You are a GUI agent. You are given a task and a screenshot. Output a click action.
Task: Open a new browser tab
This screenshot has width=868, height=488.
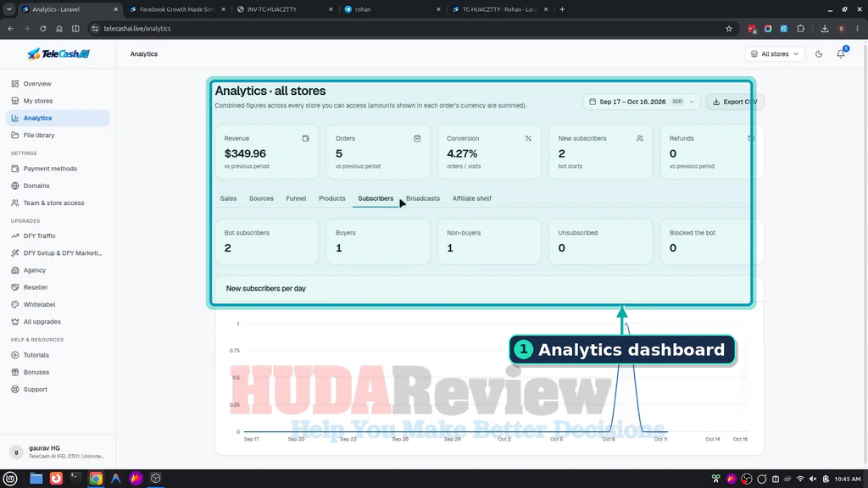tap(563, 9)
